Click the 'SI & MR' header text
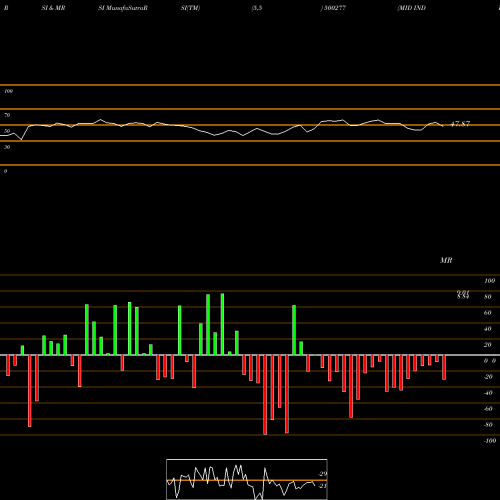 point(53,8)
